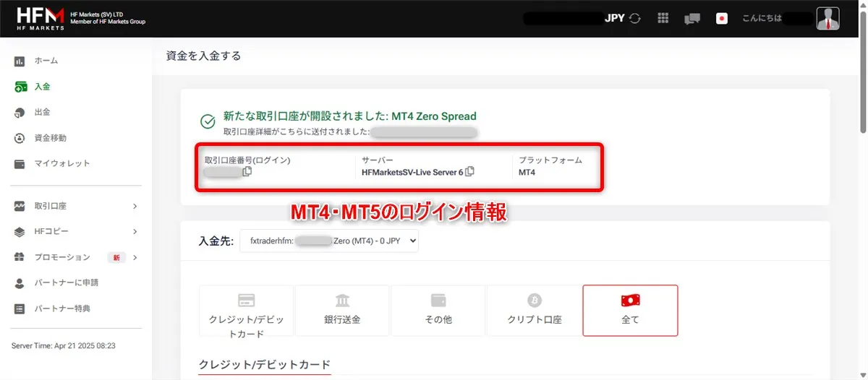Click the こんにちは greeting text
The height and width of the screenshot is (380, 868).
(762, 19)
